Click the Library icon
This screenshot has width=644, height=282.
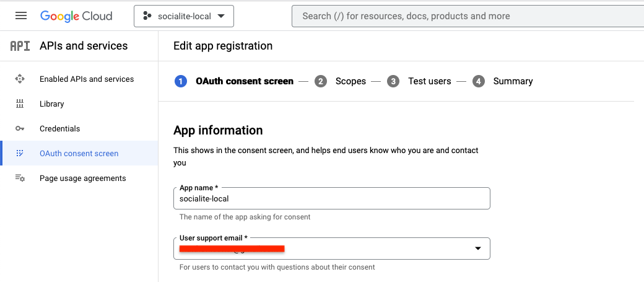pyautogui.click(x=20, y=104)
